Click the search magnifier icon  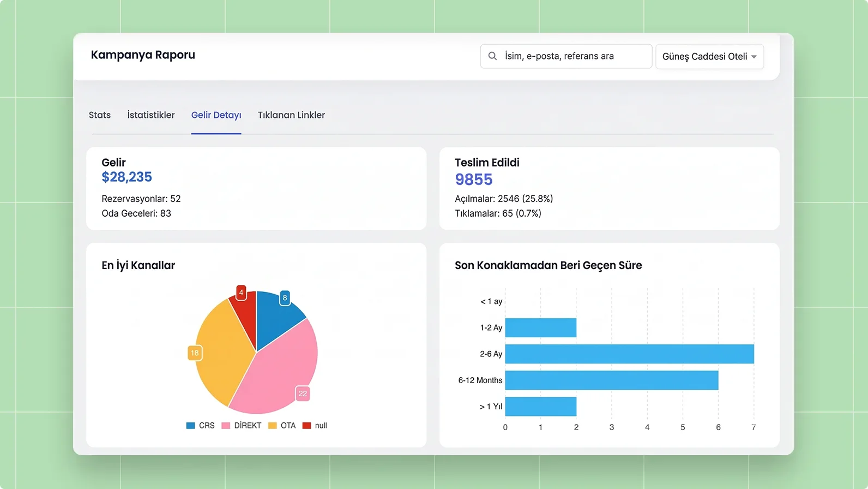point(492,56)
